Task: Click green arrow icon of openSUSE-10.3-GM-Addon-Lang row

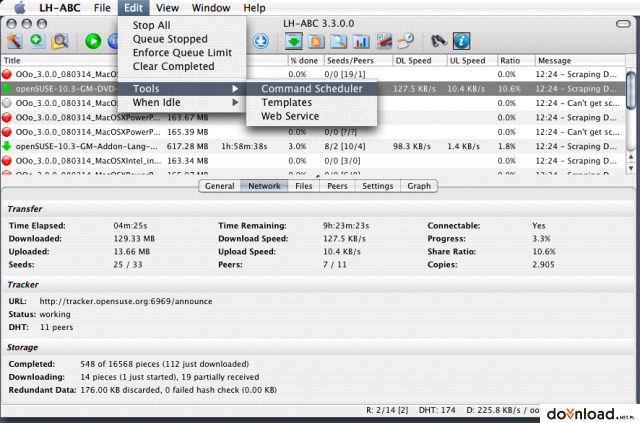Action: coord(7,146)
